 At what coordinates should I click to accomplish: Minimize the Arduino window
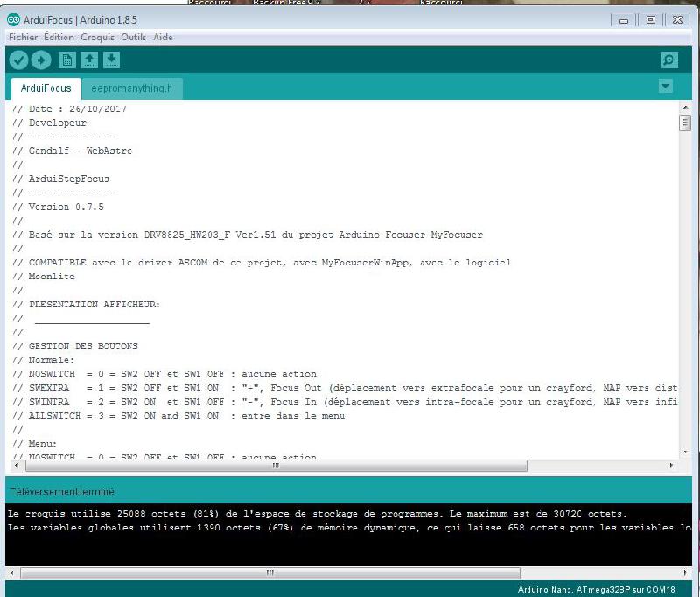pyautogui.click(x=624, y=20)
